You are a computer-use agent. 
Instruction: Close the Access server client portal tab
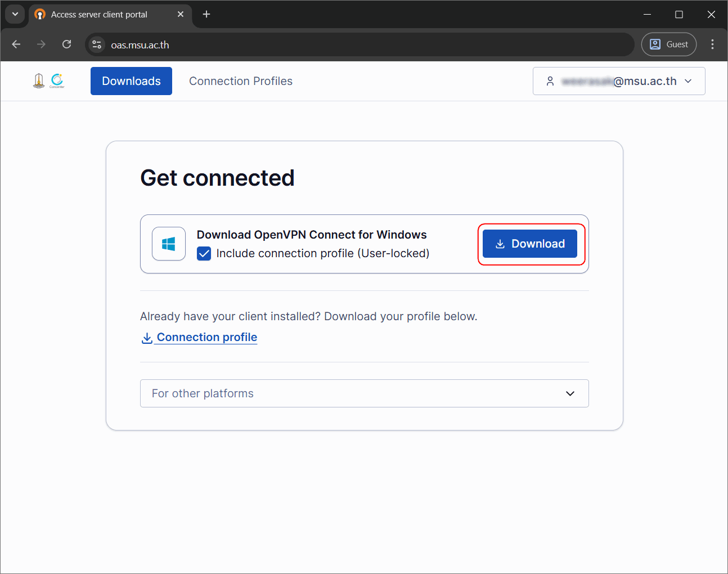181,14
